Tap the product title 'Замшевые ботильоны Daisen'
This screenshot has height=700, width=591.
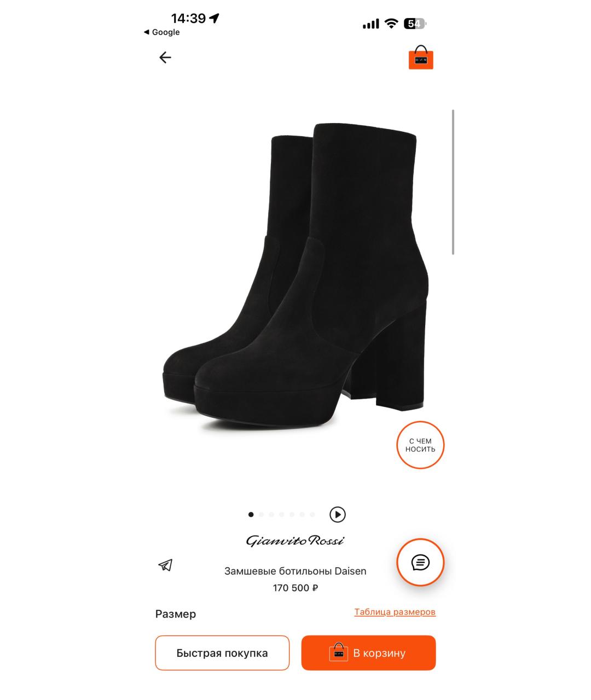click(296, 571)
